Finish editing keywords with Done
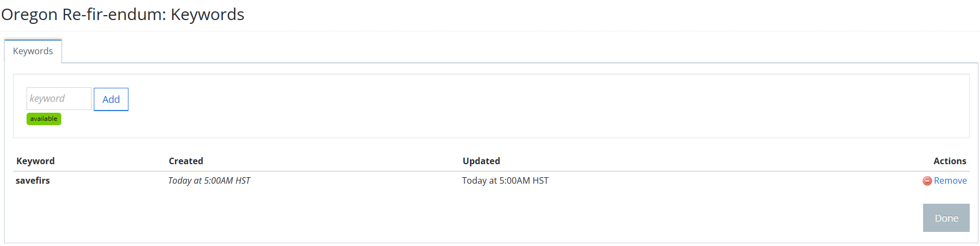Screen dimensions: 980x246 point(946,218)
